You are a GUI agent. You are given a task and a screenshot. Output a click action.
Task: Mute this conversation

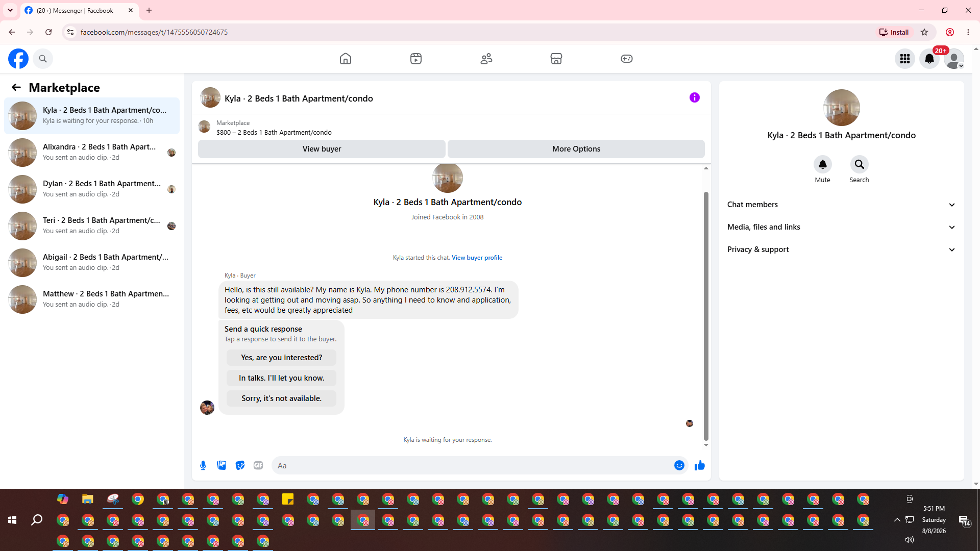point(823,164)
